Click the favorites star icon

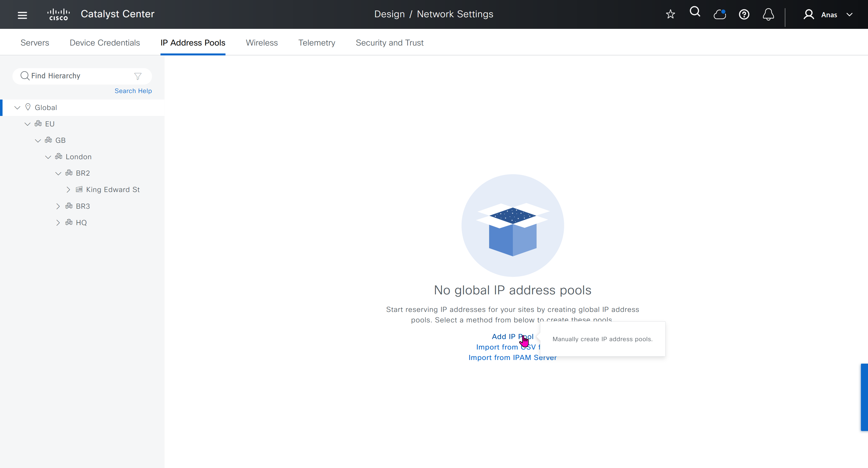(x=670, y=14)
